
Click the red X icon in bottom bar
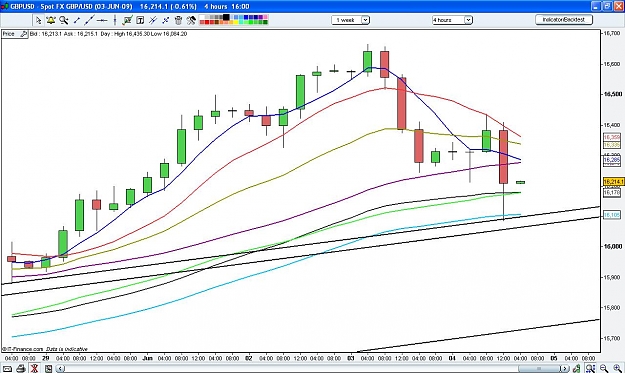[x=34, y=369]
